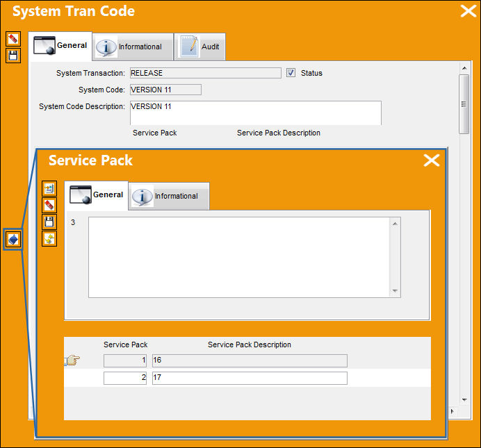Image resolution: width=481 pixels, height=448 pixels.
Task: Click the Status label text
Action: [311, 73]
